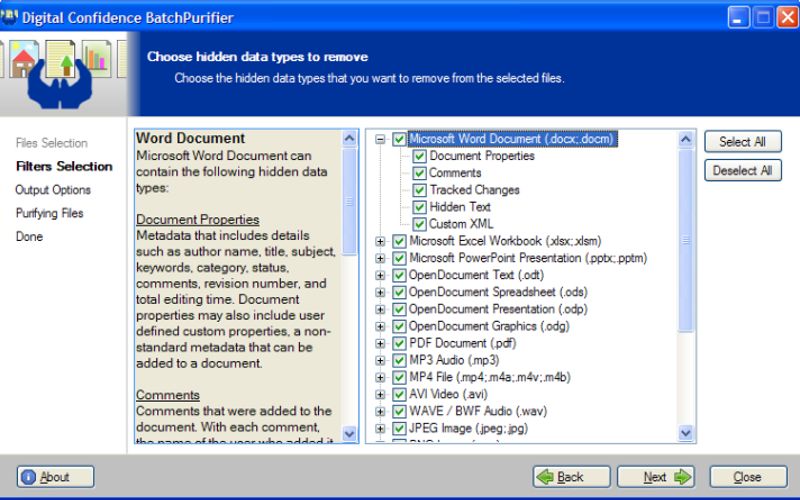Click the underlined Comments heading in description
Viewport: 800px width, 500px height.
click(x=167, y=395)
